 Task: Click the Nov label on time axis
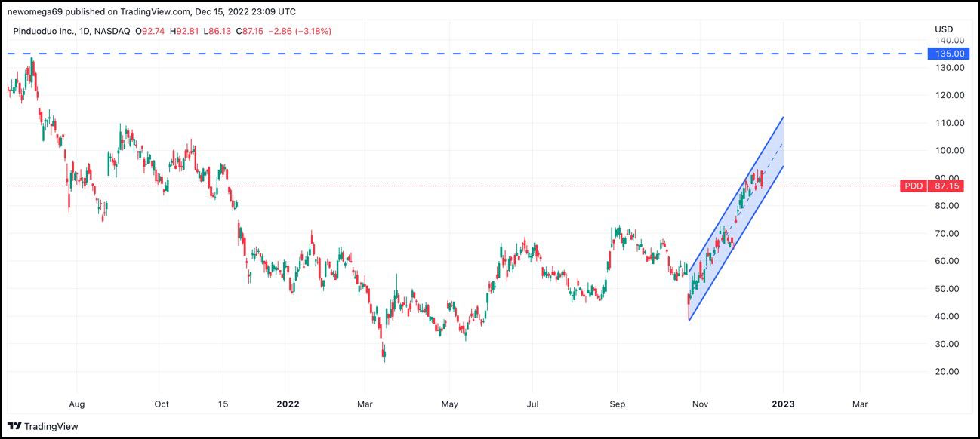(x=700, y=404)
